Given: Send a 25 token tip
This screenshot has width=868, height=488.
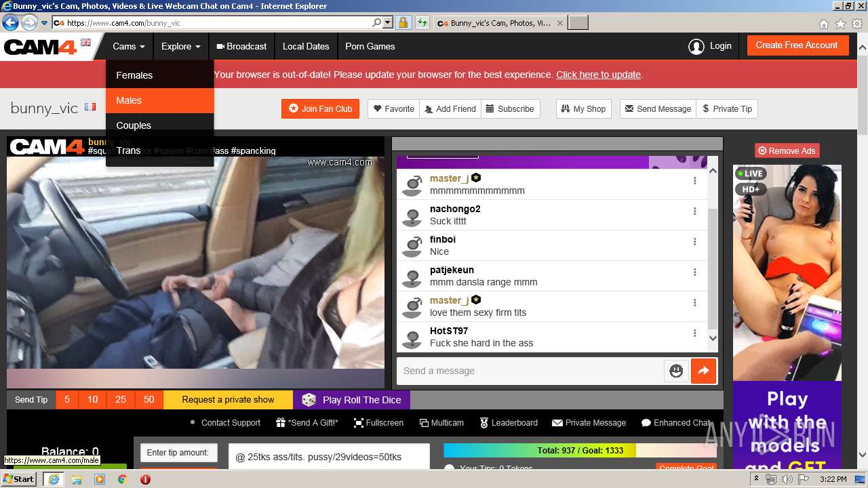Looking at the screenshot, I should (121, 400).
